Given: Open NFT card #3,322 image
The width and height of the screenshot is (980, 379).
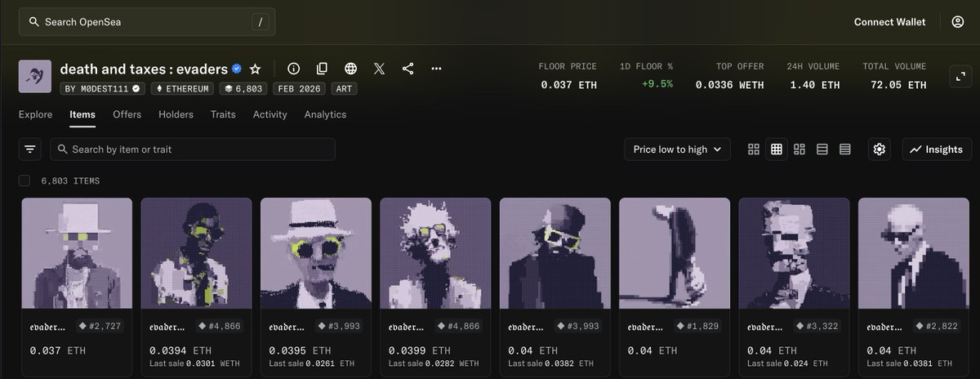Looking at the screenshot, I should point(794,253).
